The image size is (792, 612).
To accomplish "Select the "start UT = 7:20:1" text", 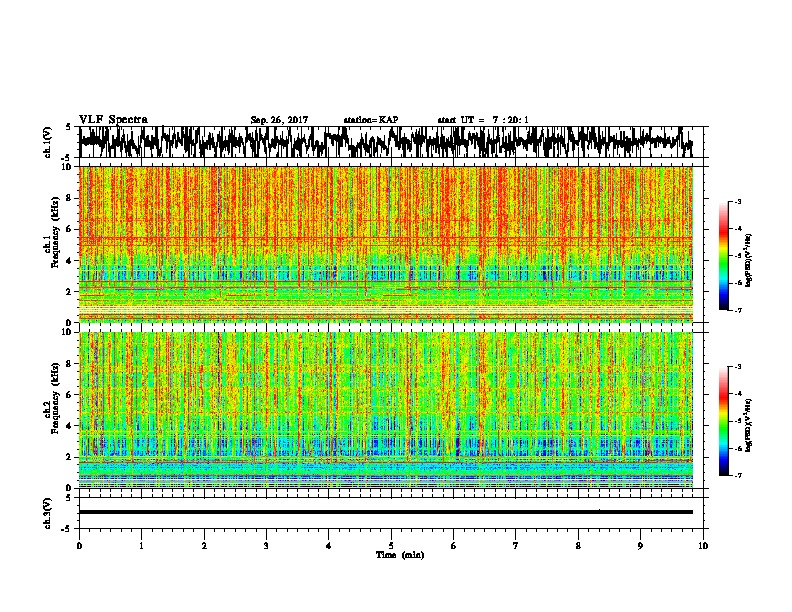I will click(x=483, y=120).
